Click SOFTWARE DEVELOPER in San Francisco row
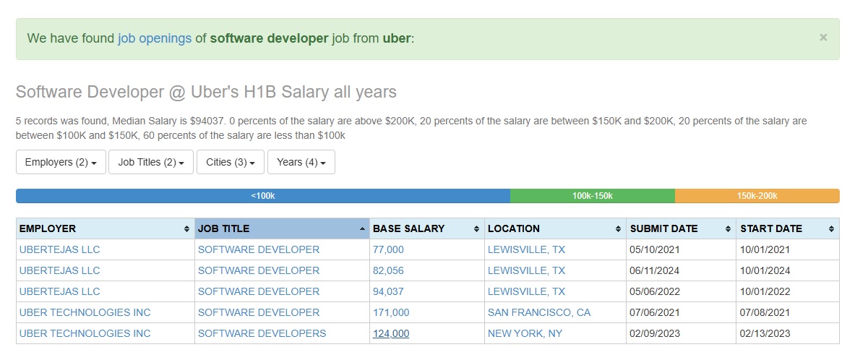The width and height of the screenshot is (868, 355). tap(259, 312)
